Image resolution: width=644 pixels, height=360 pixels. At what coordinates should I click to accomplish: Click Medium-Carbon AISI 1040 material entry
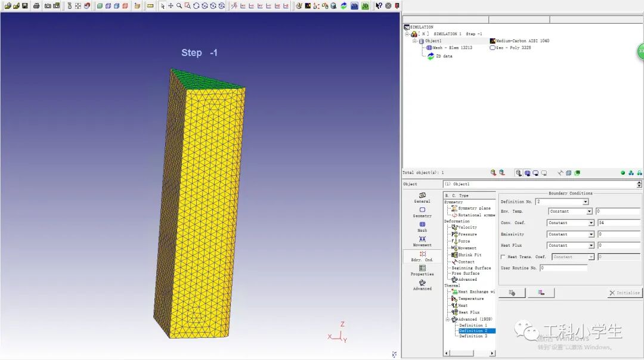click(519, 41)
